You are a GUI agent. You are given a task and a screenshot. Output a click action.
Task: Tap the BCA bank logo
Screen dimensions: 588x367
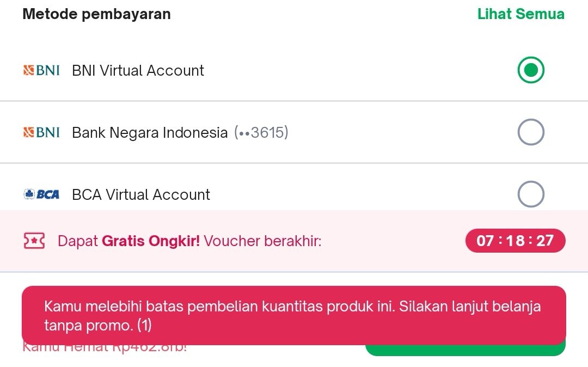[41, 194]
